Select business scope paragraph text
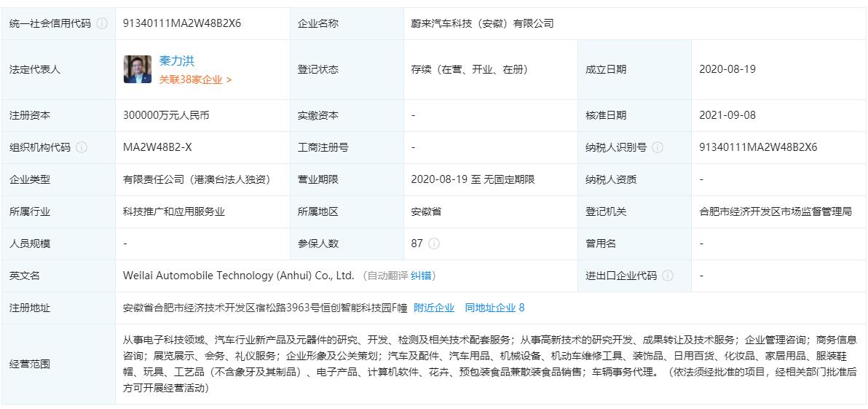 [490, 364]
